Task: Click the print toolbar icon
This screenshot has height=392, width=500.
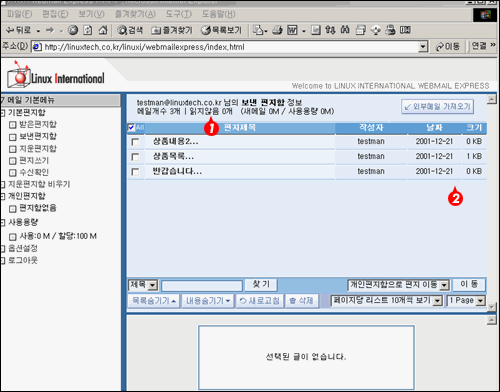Action: 277,30
